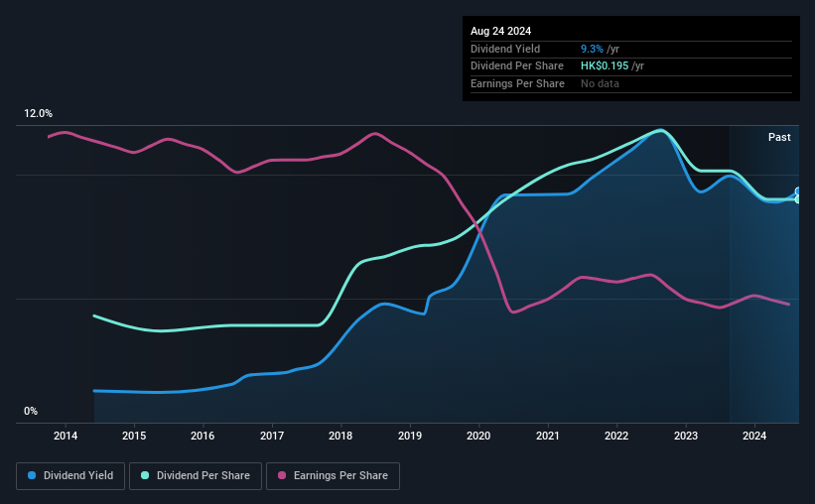This screenshot has width=815, height=504.
Task: Click the No data earnings value
Action: (600, 83)
